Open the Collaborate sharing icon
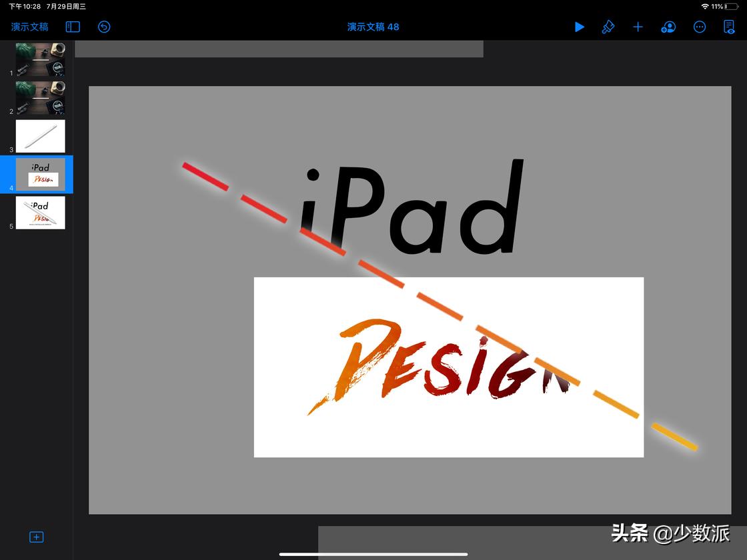 [668, 27]
